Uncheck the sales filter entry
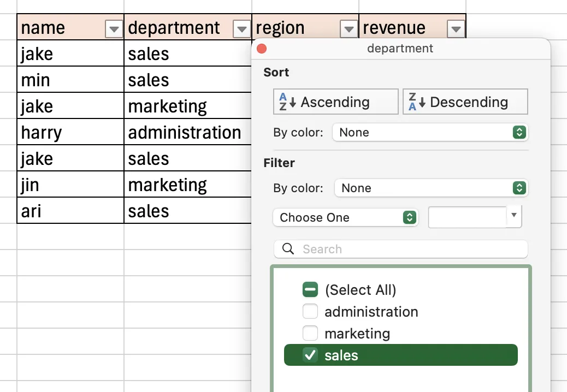The image size is (567, 392). point(310,355)
